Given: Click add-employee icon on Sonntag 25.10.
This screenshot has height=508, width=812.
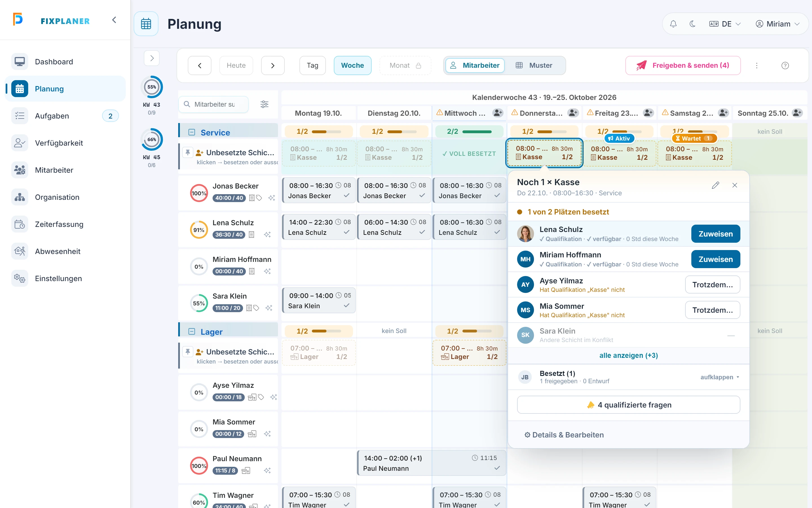Looking at the screenshot, I should (797, 113).
